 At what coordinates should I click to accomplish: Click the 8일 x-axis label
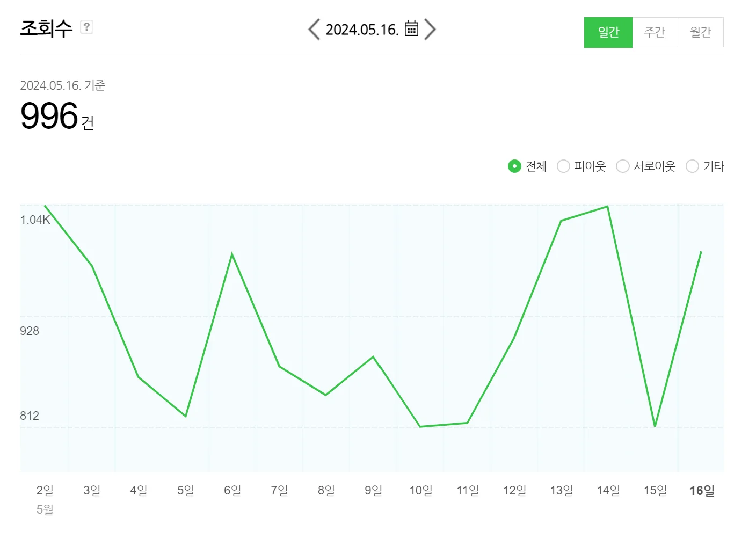click(x=326, y=490)
